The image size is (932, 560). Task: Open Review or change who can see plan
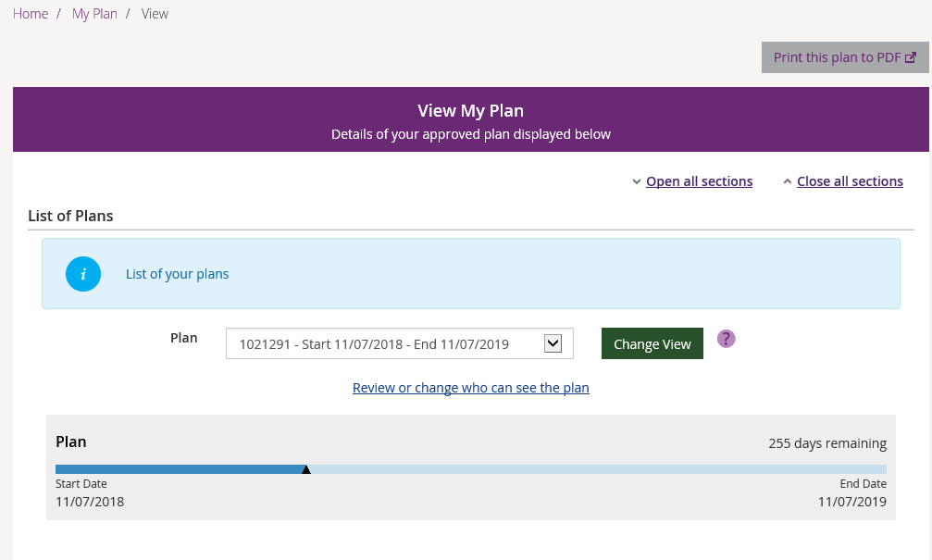click(x=470, y=388)
